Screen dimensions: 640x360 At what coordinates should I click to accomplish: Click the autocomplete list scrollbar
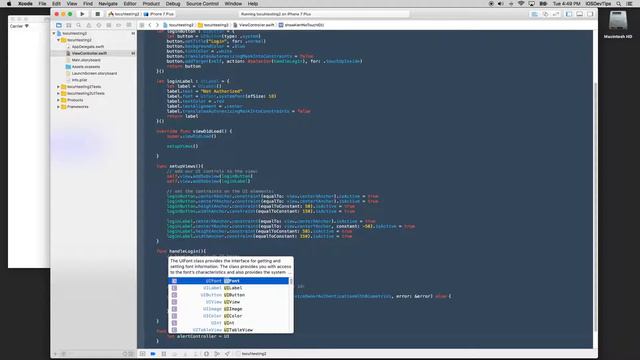pyautogui.click(x=291, y=282)
